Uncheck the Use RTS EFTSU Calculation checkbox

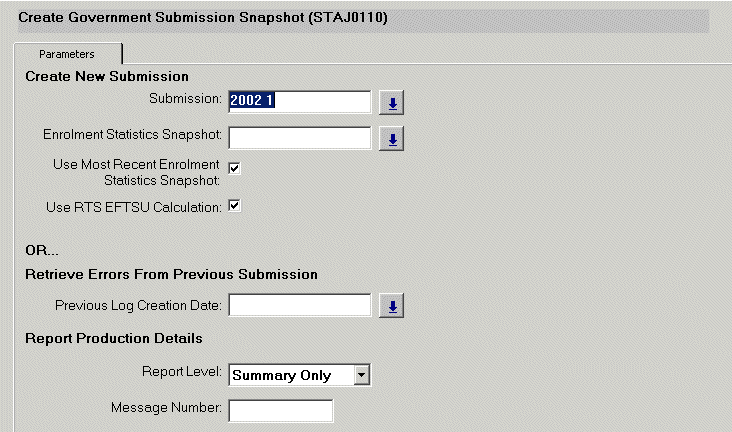pyautogui.click(x=235, y=206)
